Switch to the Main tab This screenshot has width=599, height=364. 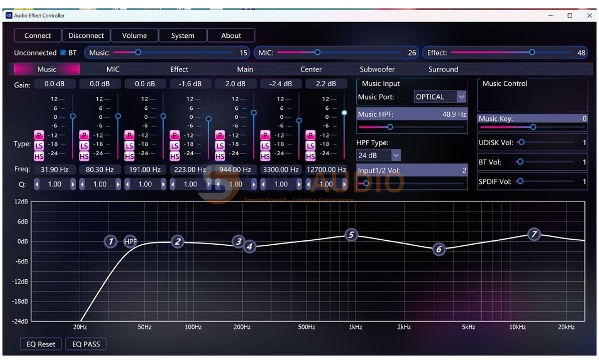tap(245, 69)
